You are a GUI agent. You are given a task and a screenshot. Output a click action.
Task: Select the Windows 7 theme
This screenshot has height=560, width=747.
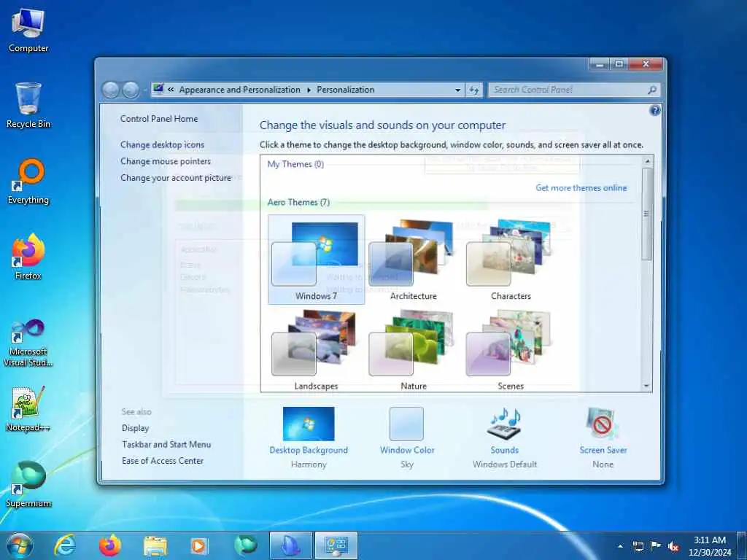(x=317, y=259)
